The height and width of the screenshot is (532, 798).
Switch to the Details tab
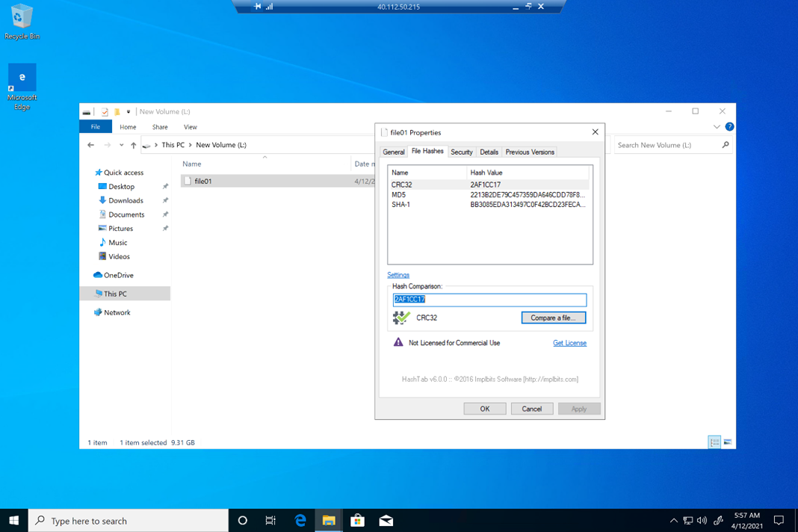point(489,152)
